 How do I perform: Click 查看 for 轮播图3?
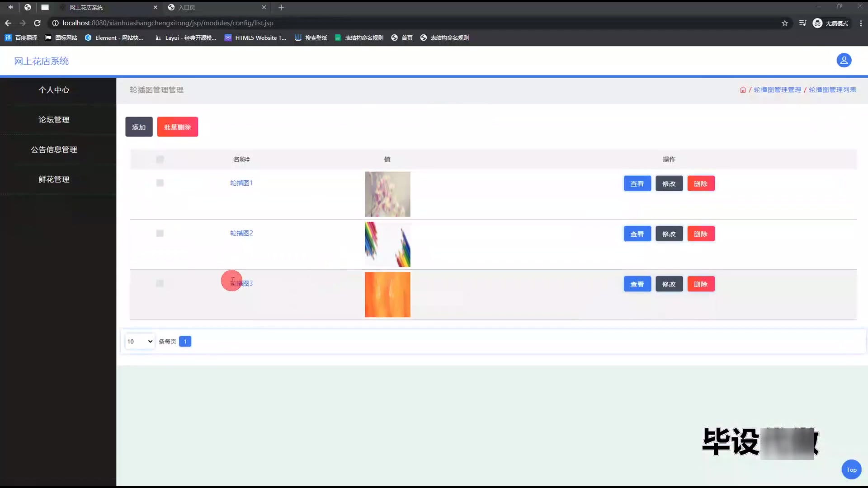tap(637, 284)
